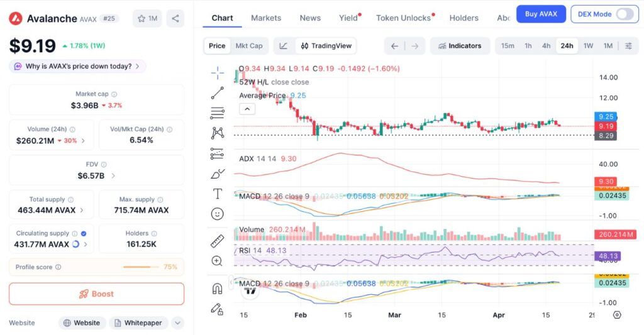Activate the chart zoom-in tool
This screenshot has height=335, width=644.
[x=218, y=261]
